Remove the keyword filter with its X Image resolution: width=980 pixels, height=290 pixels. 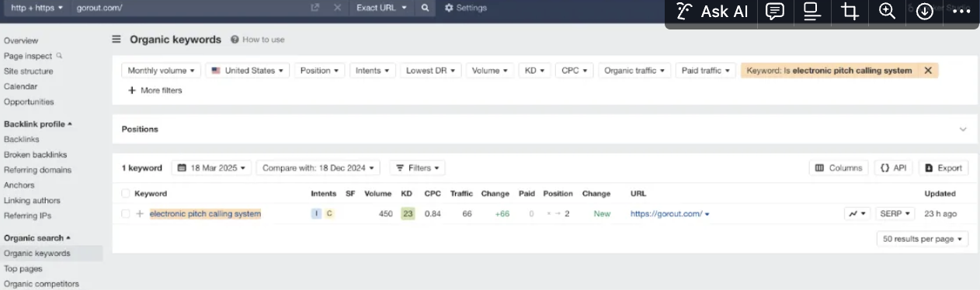pos(928,71)
